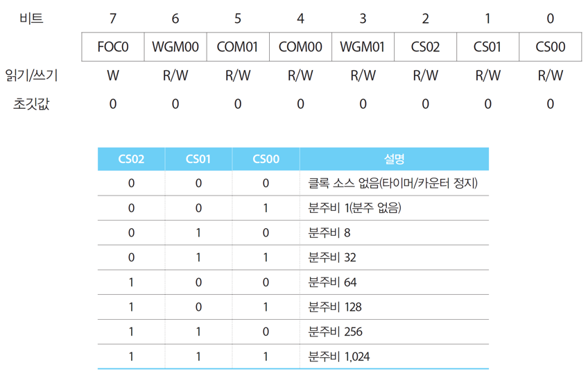Select the 분주비 64 description
Viewport: 588px width, 378px height.
click(332, 282)
